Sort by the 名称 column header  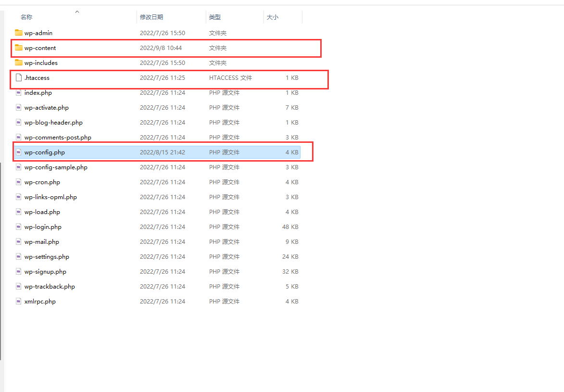click(26, 17)
